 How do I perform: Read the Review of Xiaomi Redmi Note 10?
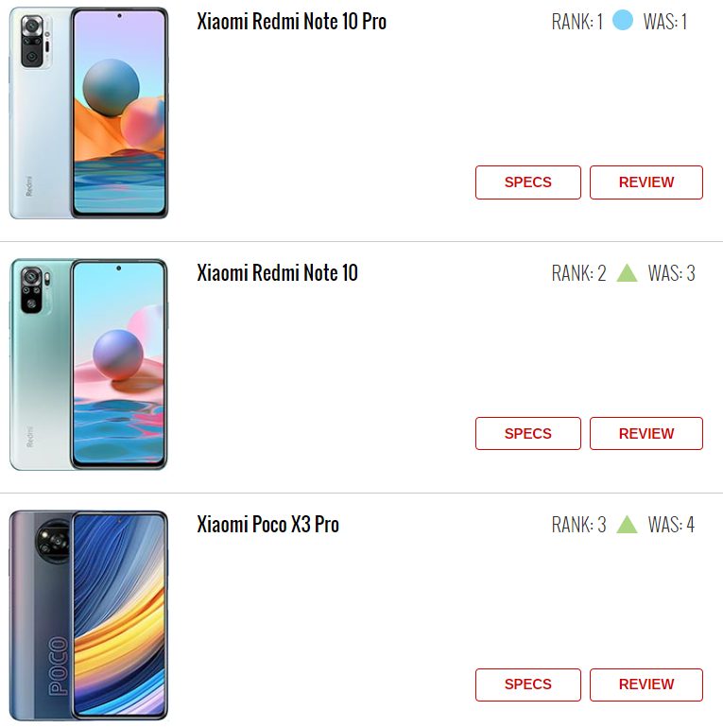(x=646, y=433)
